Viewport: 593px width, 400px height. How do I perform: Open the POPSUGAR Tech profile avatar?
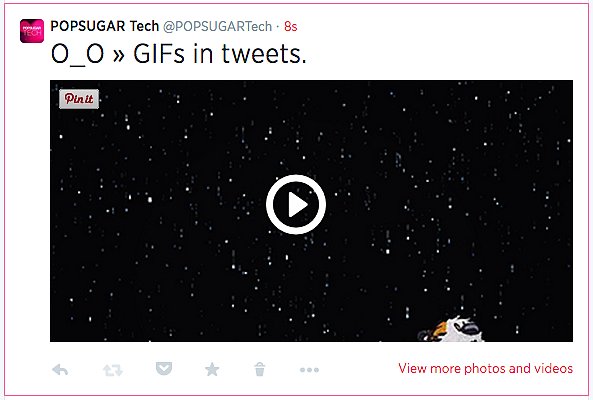[x=32, y=31]
